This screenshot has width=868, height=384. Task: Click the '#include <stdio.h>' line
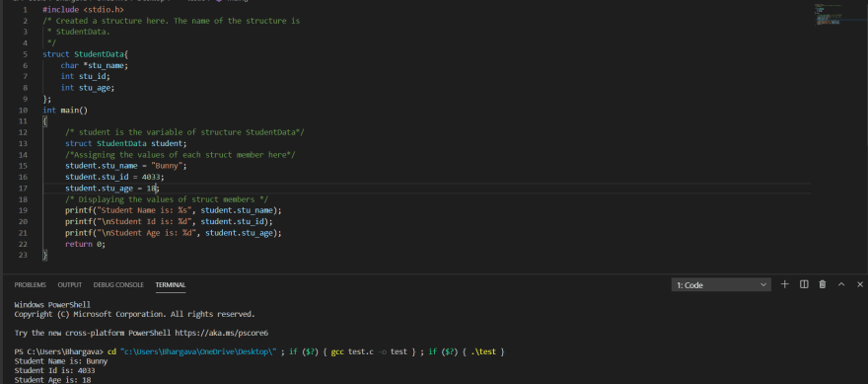(x=83, y=10)
